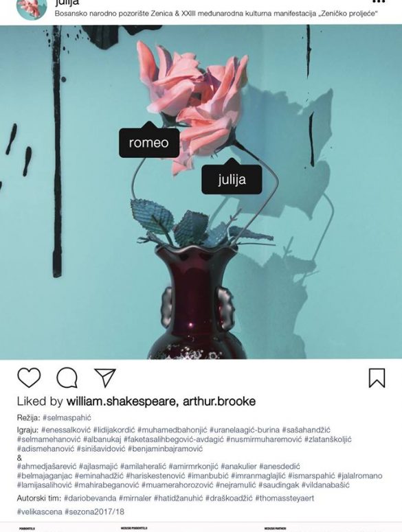Share post with paper plane icon
Screen dimensions: 402x532
[x=105, y=378]
